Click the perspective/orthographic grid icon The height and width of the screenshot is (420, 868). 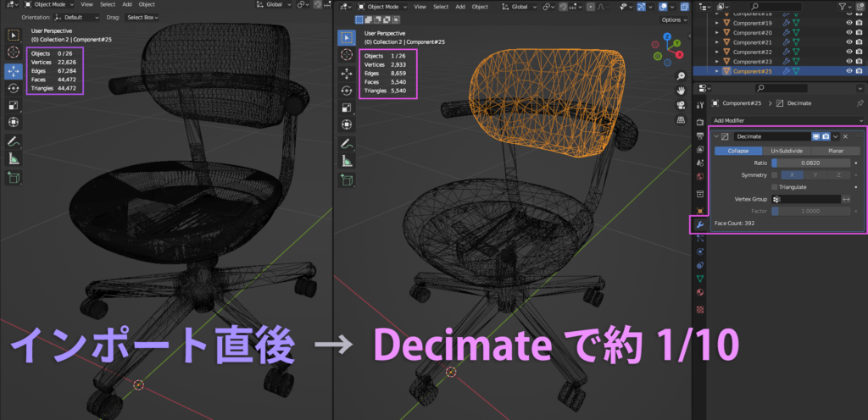point(681,121)
